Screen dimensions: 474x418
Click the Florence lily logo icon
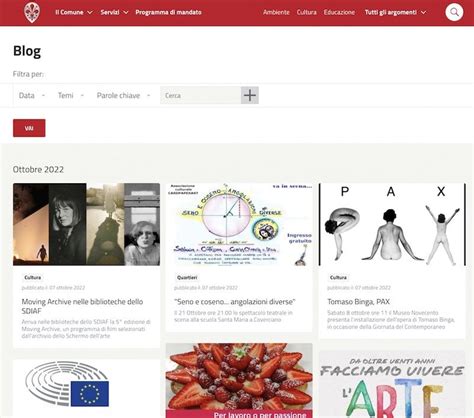click(x=32, y=12)
